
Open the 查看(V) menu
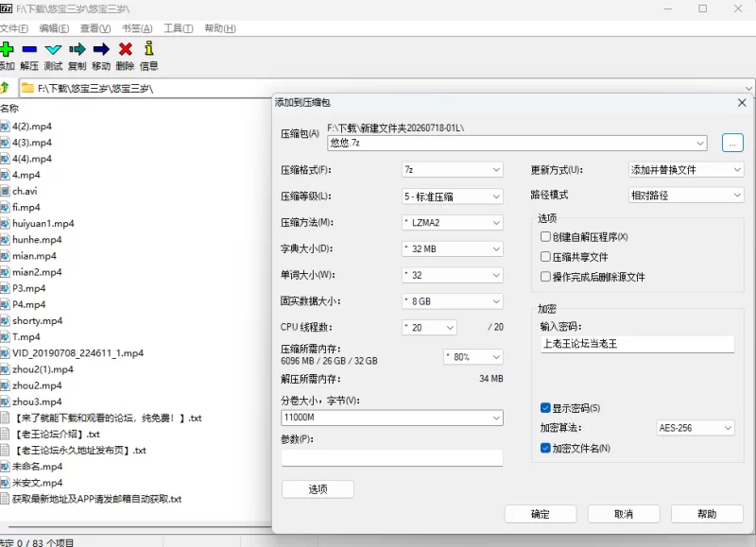[x=95, y=28]
